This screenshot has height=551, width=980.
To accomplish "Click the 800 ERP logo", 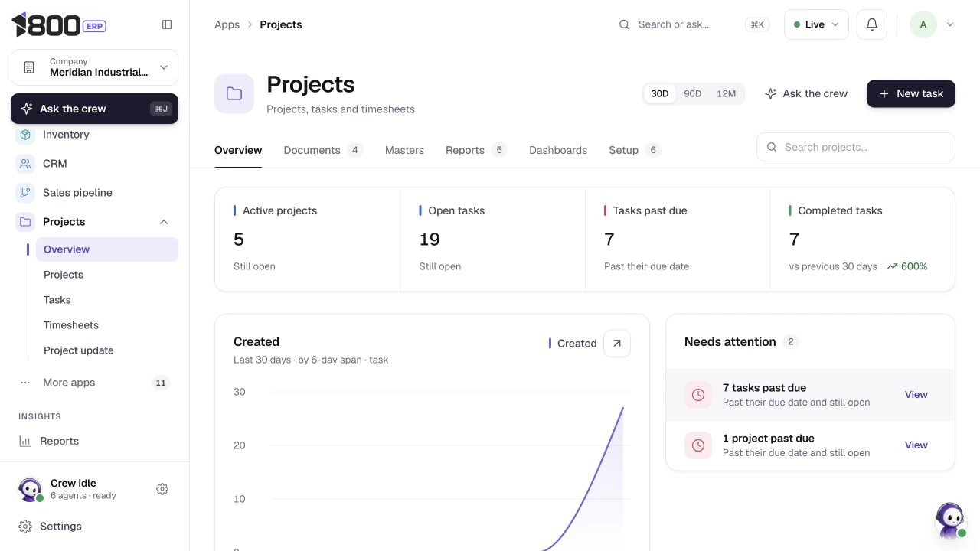I will (59, 24).
